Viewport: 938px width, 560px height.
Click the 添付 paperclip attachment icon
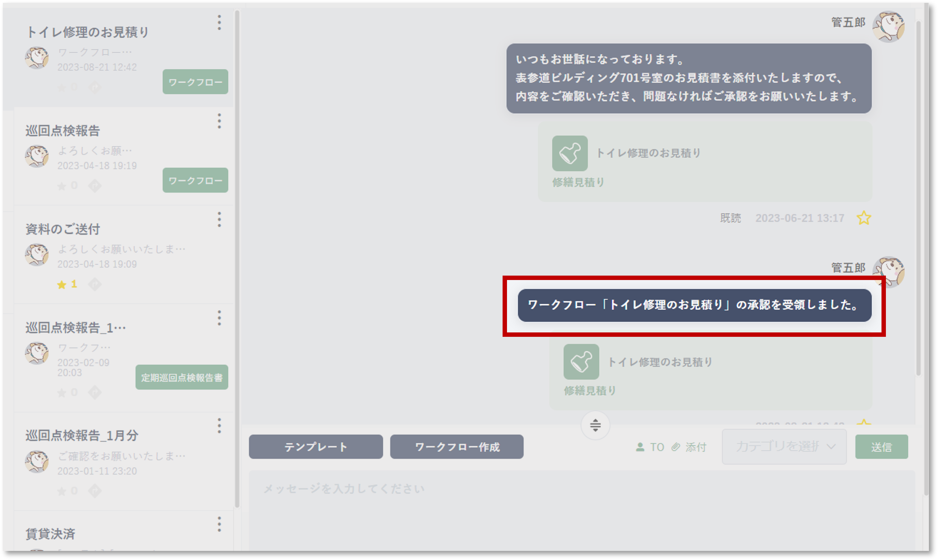coord(677,447)
